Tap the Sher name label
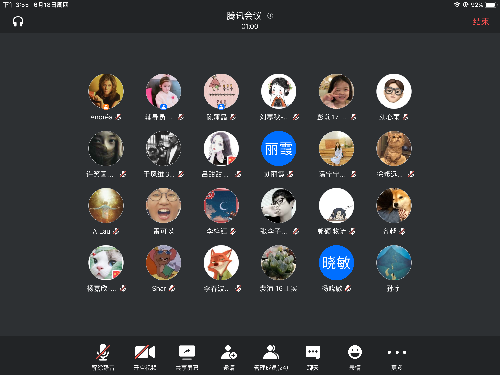This screenshot has height=375, width=500. click(159, 288)
